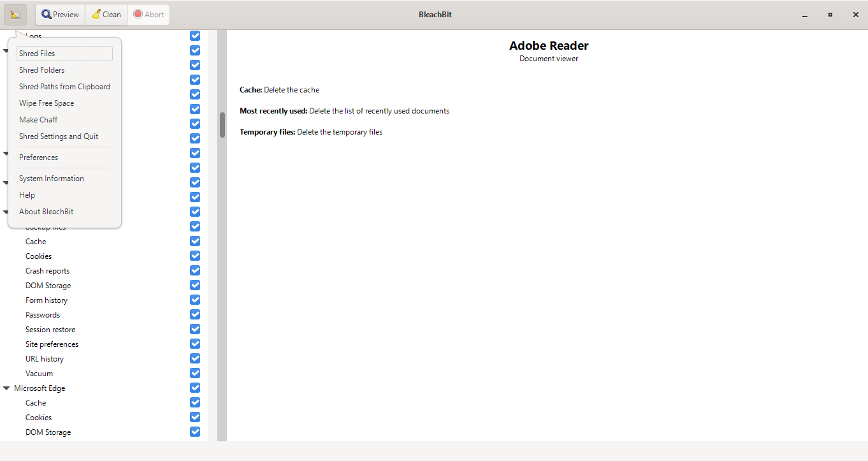Toggle the Vacuum checkbox
The width and height of the screenshot is (868, 461).
point(195,373)
